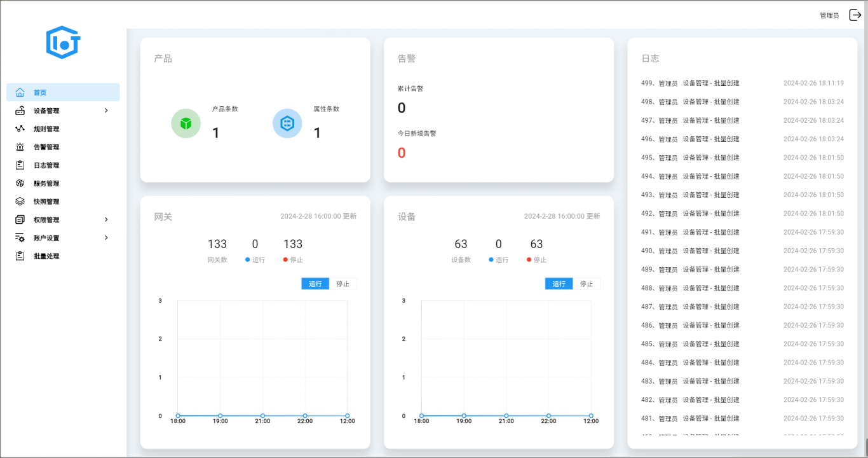The width and height of the screenshot is (868, 458).
Task: Click the green cube 产品条数 icon
Action: click(186, 123)
